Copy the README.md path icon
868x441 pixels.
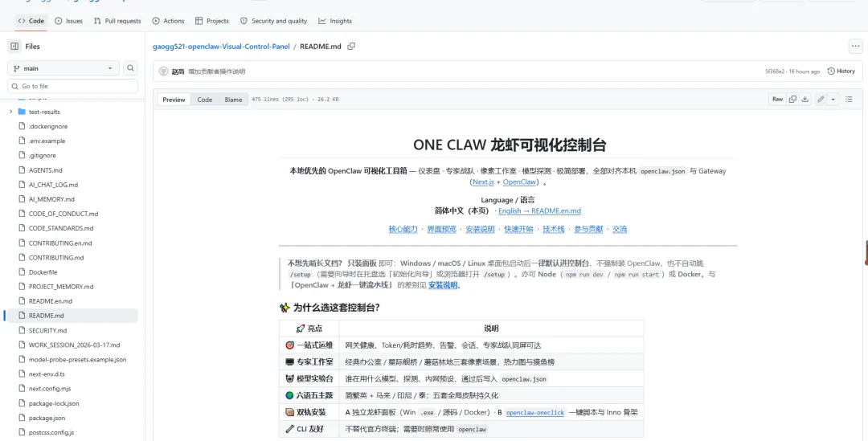tap(351, 47)
